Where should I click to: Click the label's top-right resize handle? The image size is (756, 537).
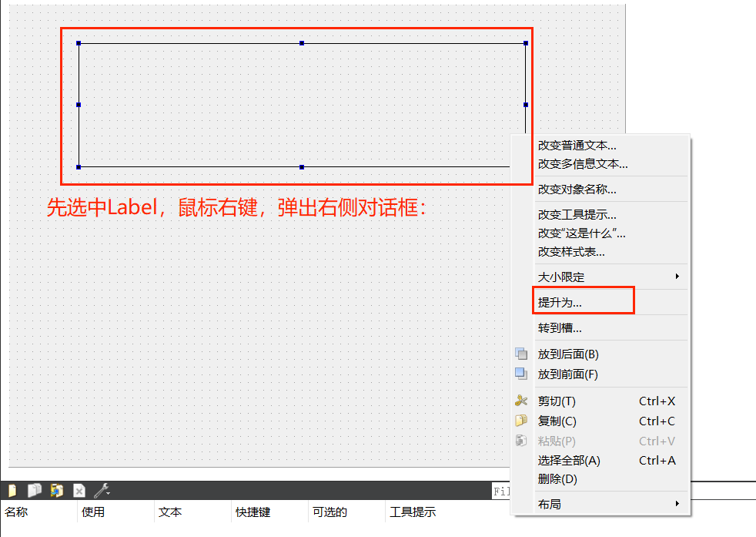coord(526,43)
